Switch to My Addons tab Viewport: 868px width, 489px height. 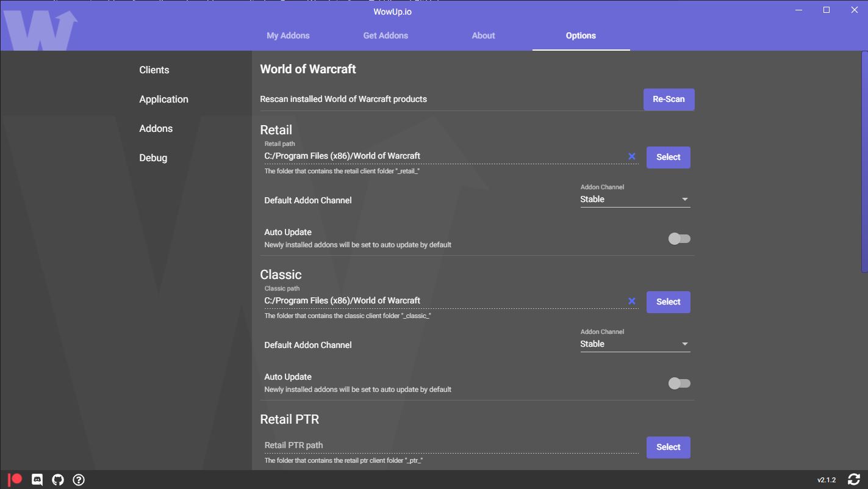288,35
